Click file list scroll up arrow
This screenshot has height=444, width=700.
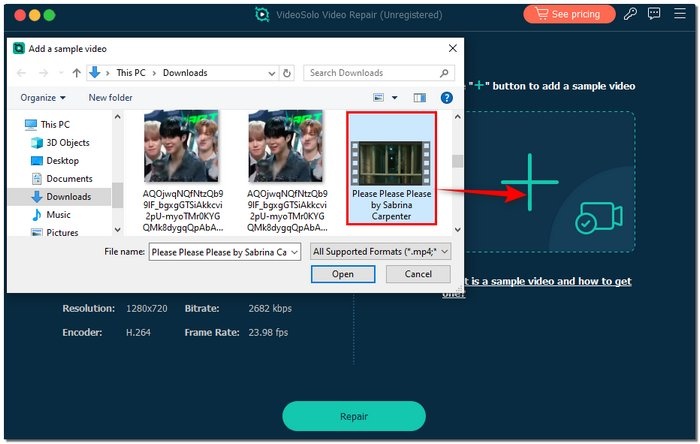pyautogui.click(x=457, y=117)
